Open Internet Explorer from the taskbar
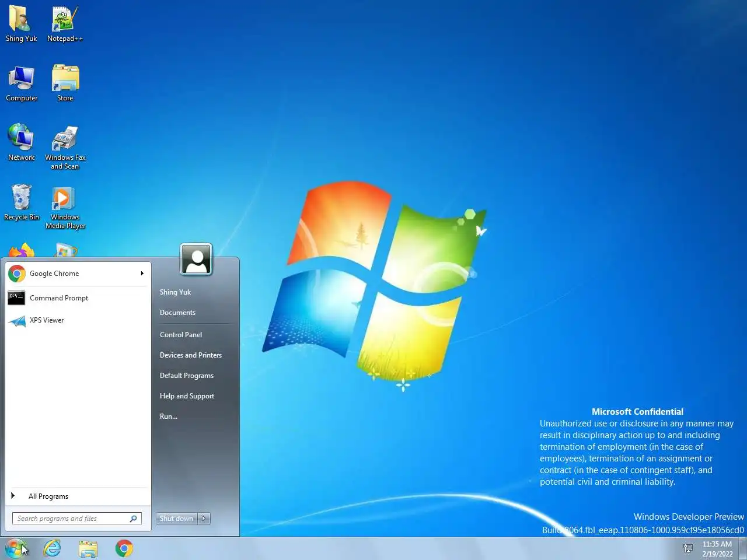The height and width of the screenshot is (560, 747). 53,548
